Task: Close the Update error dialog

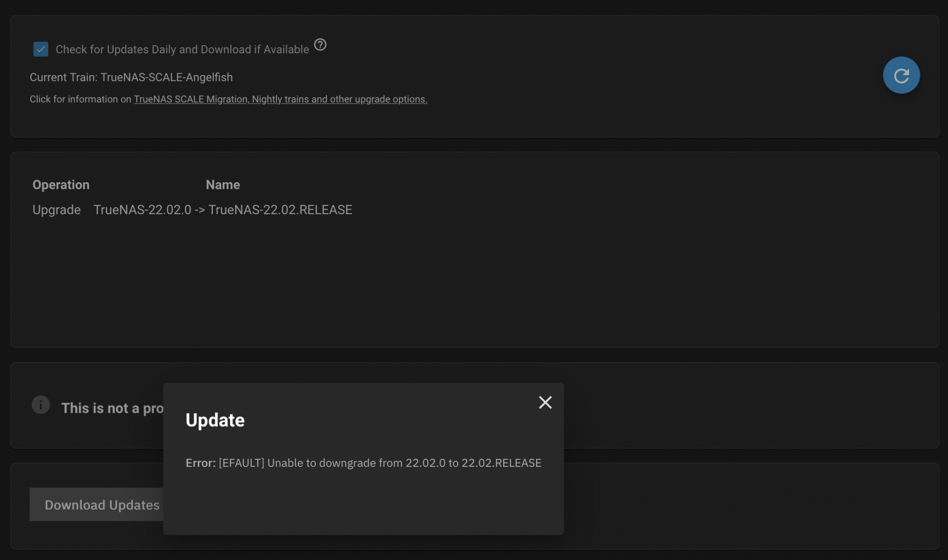Action: (x=545, y=403)
